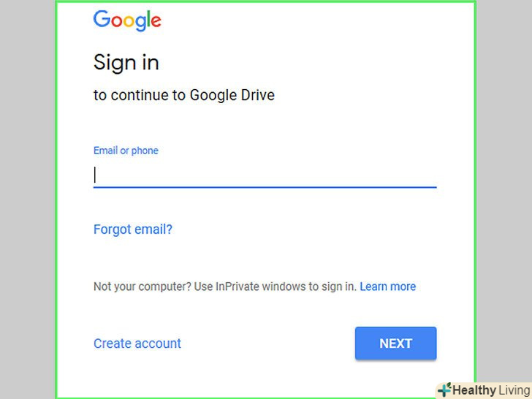This screenshot has width=532, height=399.
Task: Open the Forgot email? link
Action: 133,229
